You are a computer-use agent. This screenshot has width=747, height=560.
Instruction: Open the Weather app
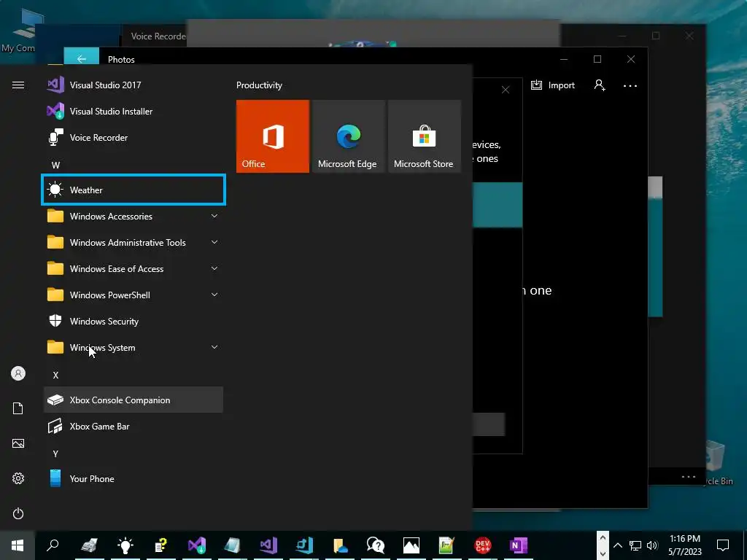[133, 190]
